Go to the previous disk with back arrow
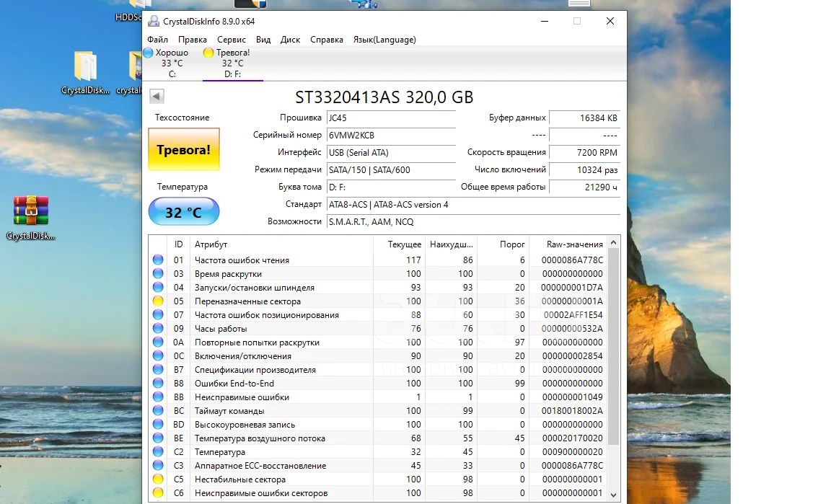Image resolution: width=831 pixels, height=504 pixels. [157, 96]
